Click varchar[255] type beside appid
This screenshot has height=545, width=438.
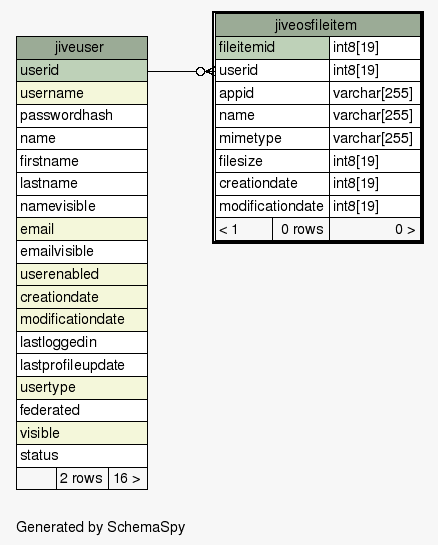pos(375,93)
